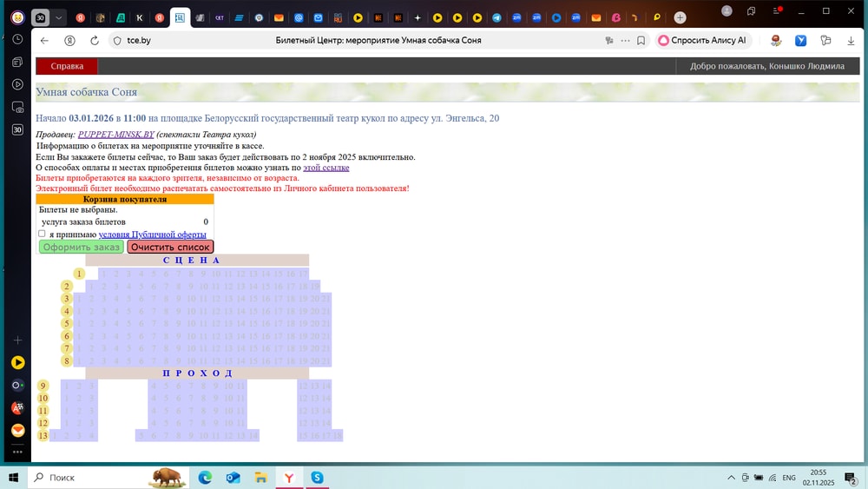Open a new browser tab with plus

(x=680, y=17)
